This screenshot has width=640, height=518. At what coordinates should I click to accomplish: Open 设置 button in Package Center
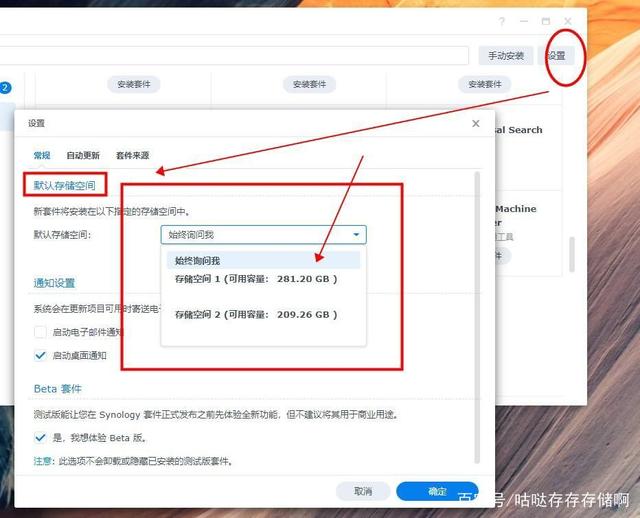(x=556, y=56)
